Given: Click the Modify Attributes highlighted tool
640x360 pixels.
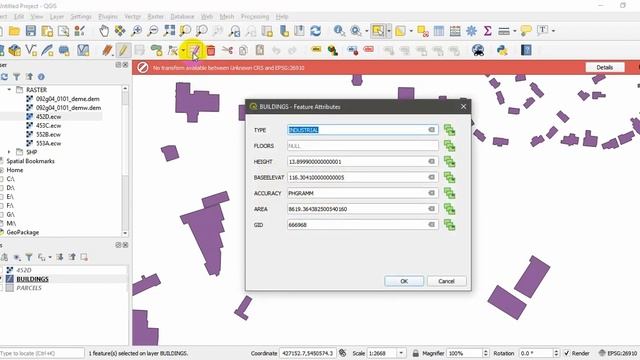Looking at the screenshot, I should click(x=195, y=51).
